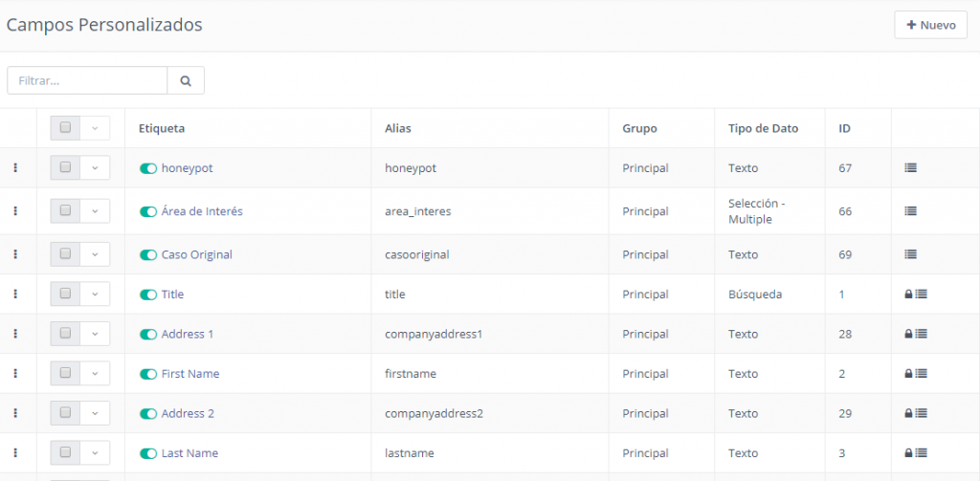Click the list icon in Caso Original row

click(911, 254)
